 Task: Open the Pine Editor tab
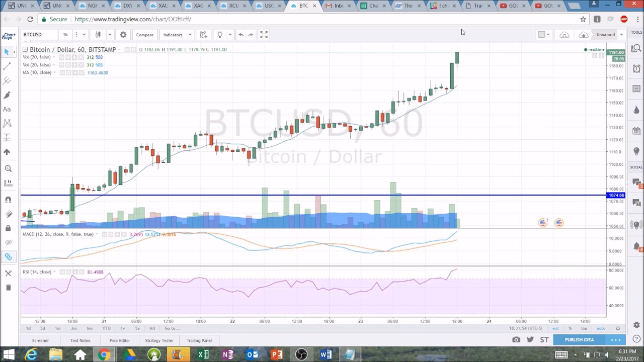click(120, 340)
